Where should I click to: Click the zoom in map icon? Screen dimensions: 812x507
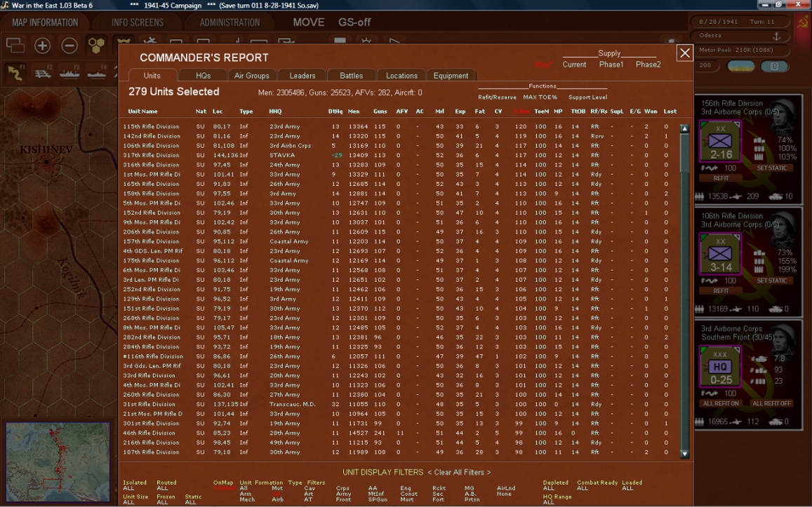(43, 46)
